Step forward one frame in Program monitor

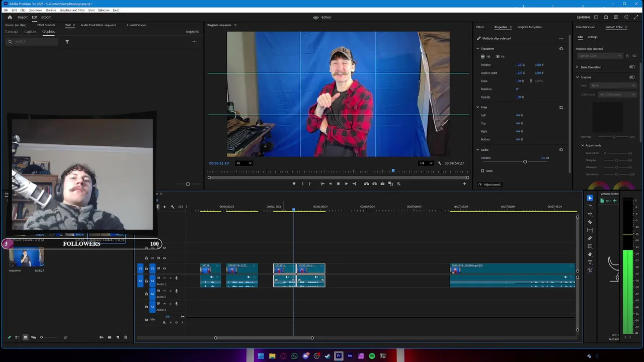point(346,184)
